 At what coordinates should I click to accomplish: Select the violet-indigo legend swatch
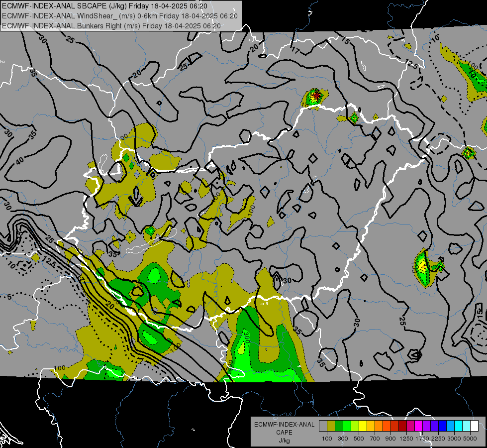[435, 426]
